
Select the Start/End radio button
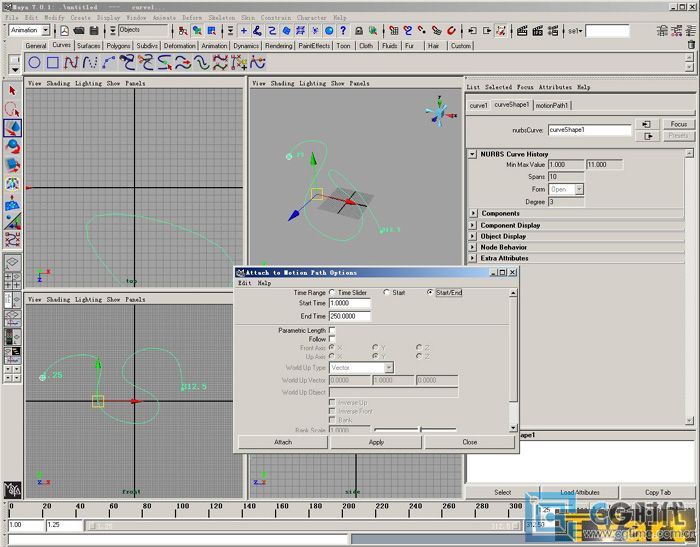click(430, 292)
